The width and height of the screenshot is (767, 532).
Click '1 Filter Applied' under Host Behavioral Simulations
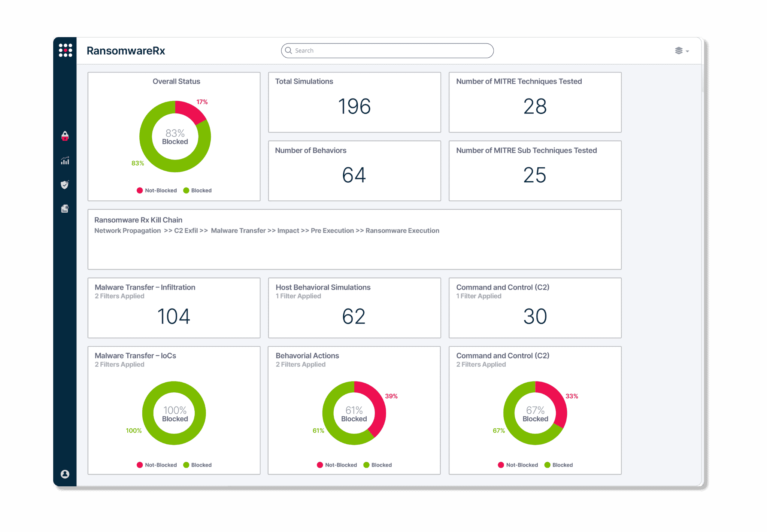pos(298,296)
